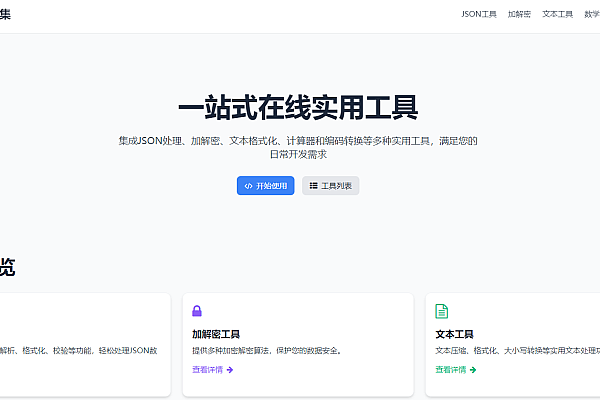Click the purple arrow beside 查看详情

tap(230, 370)
